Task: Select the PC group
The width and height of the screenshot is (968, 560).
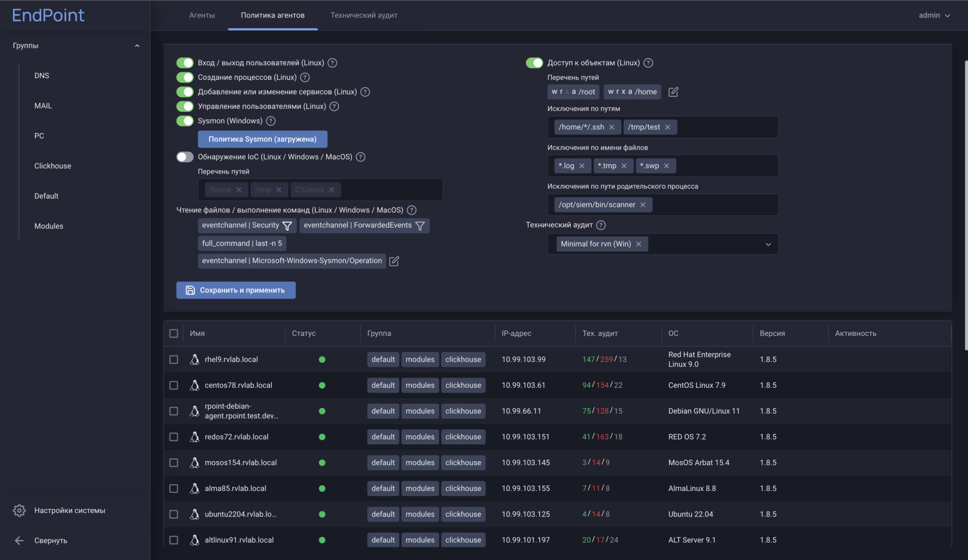Action: pos(39,136)
